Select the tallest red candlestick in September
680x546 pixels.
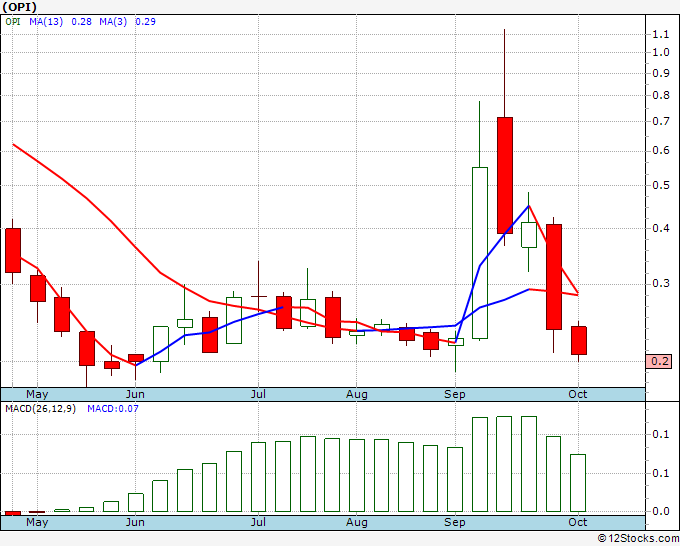point(505,175)
